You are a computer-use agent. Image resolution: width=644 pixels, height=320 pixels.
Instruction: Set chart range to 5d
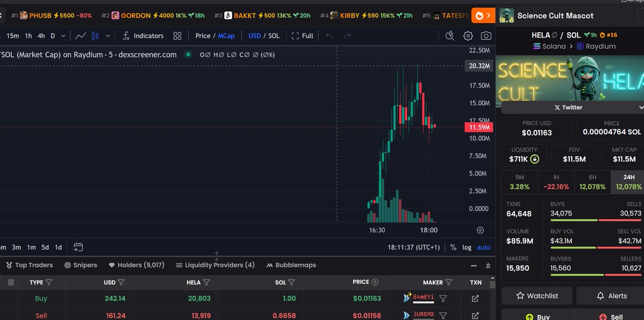(45, 248)
